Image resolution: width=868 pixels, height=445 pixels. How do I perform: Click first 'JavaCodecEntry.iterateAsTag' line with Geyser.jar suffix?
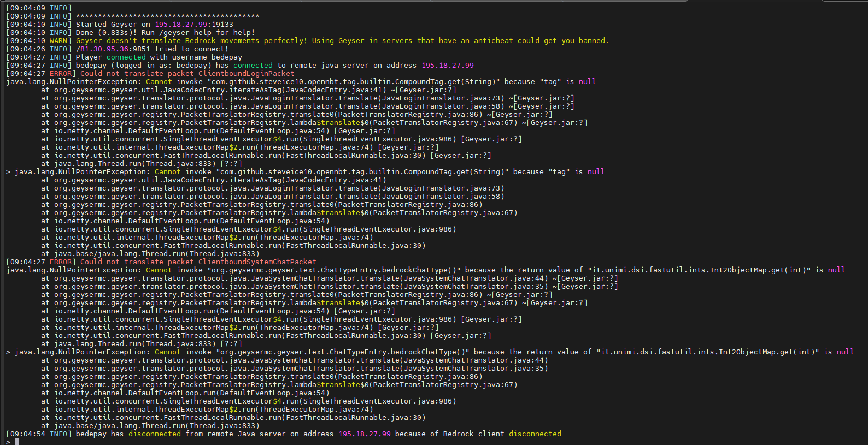click(x=249, y=90)
